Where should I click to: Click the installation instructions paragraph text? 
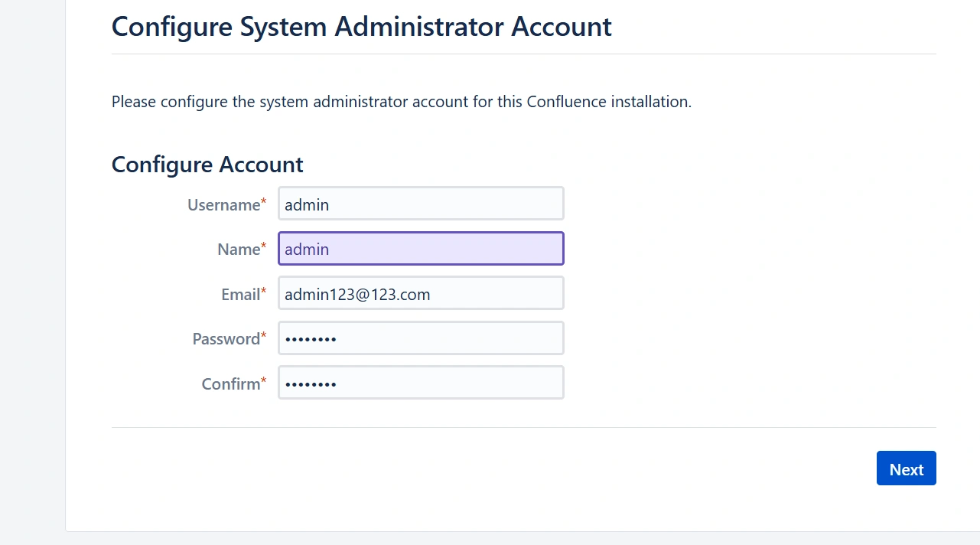pos(401,102)
